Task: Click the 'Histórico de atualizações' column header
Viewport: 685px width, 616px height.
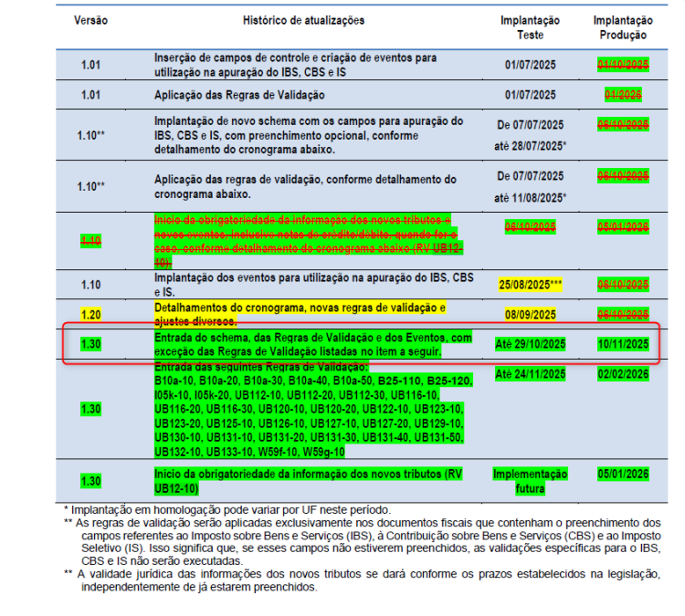Action: [303, 20]
